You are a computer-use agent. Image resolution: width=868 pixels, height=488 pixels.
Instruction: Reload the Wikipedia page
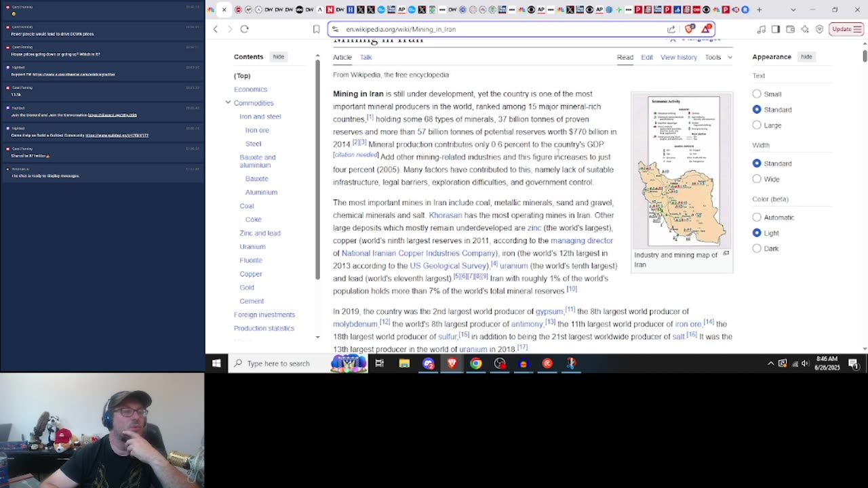click(244, 29)
